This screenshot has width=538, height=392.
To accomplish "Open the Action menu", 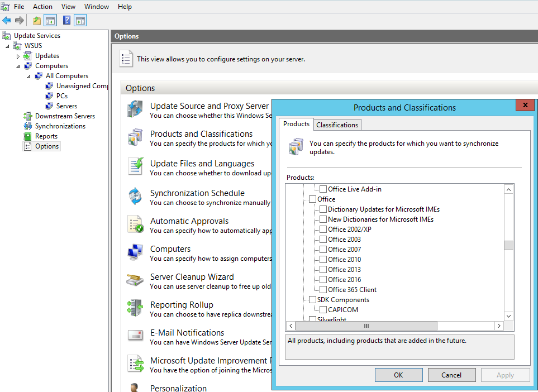I will [42, 7].
